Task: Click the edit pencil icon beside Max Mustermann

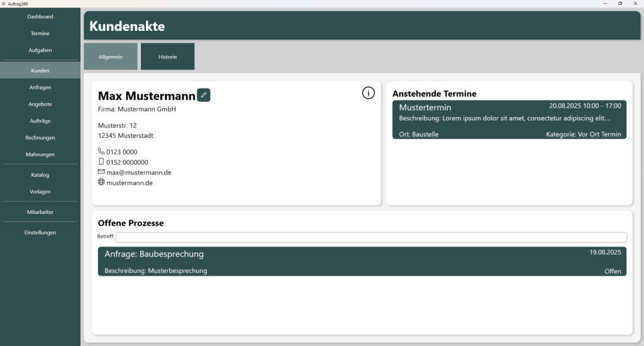Action: click(x=203, y=95)
